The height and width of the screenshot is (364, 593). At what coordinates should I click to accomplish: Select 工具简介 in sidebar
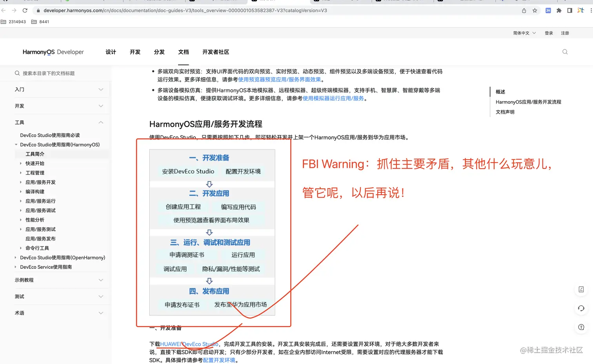(x=35, y=154)
